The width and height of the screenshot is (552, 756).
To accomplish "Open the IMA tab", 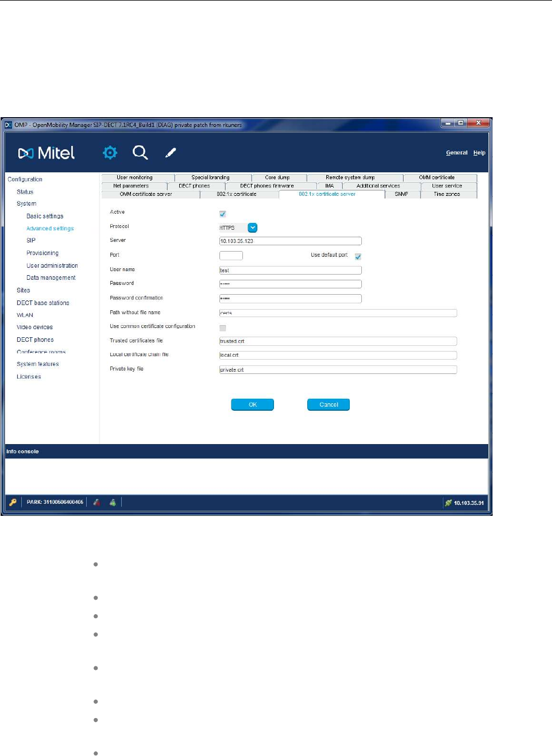I will pos(329,186).
